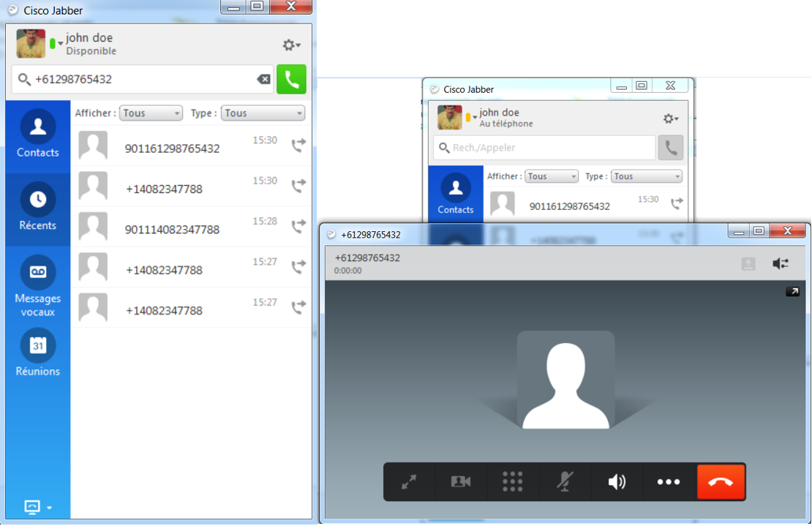Screen dimensions: 812x526
Task: Call back 901114082347788 via its call icon
Action: pyautogui.click(x=298, y=226)
